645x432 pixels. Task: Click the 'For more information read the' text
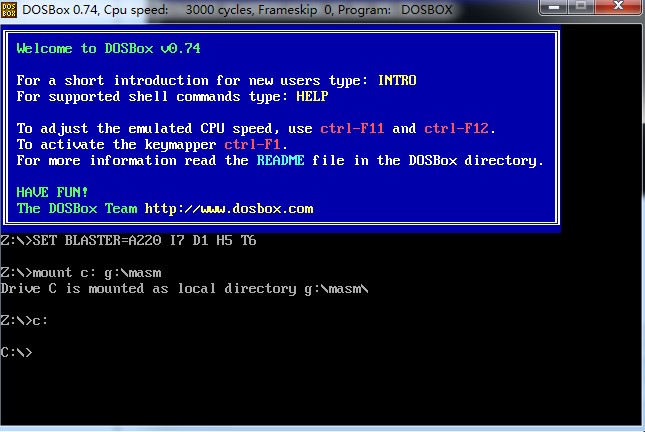[x=132, y=160]
